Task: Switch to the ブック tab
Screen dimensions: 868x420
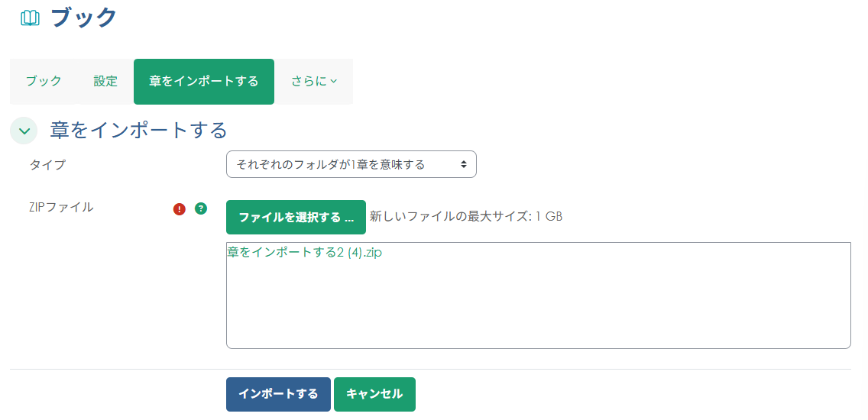Action: 44,82
